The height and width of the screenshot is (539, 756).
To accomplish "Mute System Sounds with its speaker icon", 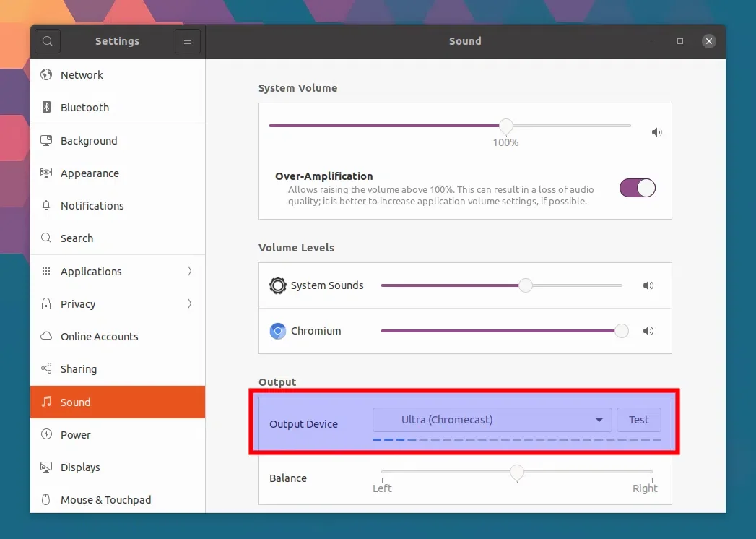I will click(648, 285).
